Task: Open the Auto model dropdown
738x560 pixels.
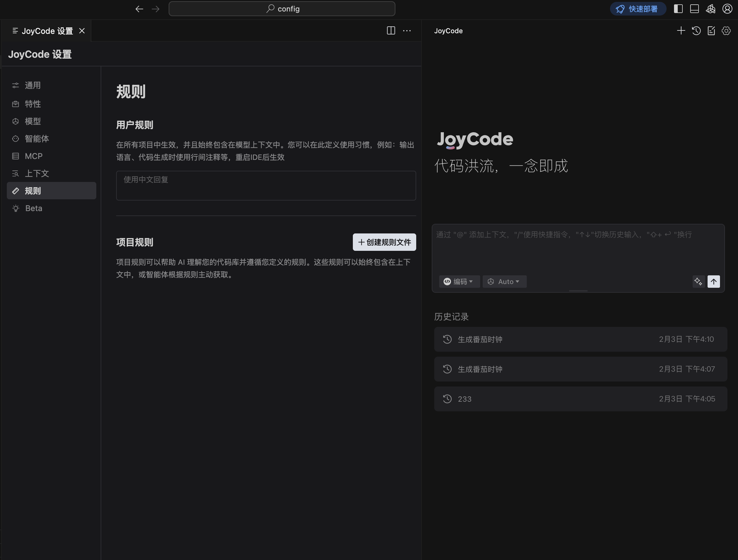Action: pyautogui.click(x=504, y=282)
